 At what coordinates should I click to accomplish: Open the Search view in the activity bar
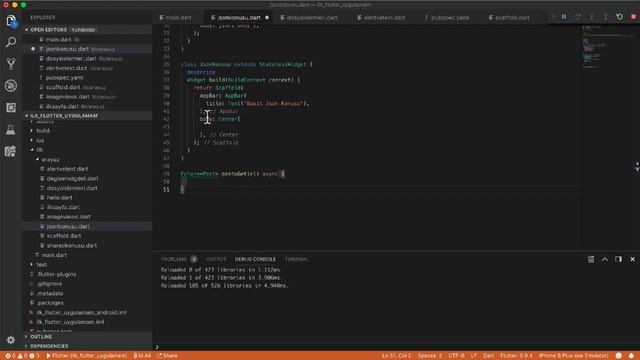pos(11,42)
